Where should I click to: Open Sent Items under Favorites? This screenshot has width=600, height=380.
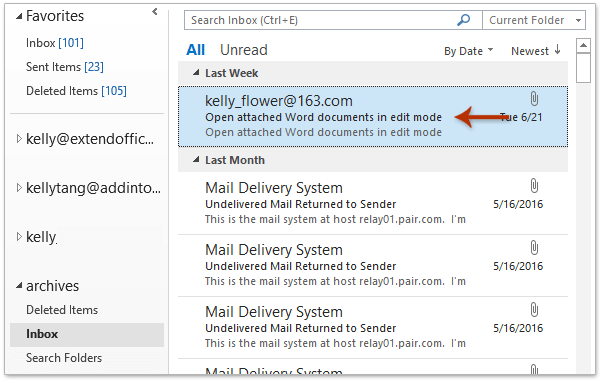(x=65, y=67)
